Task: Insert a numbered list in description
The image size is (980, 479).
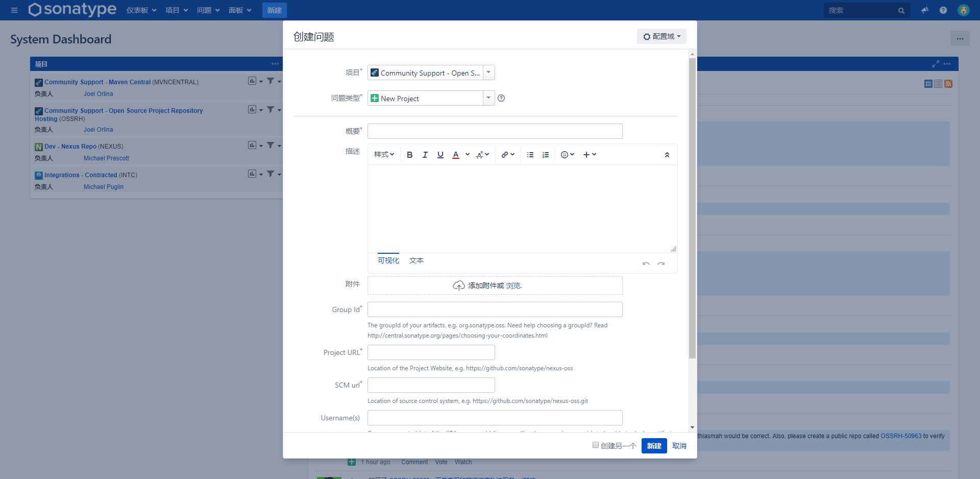Action: pos(546,155)
